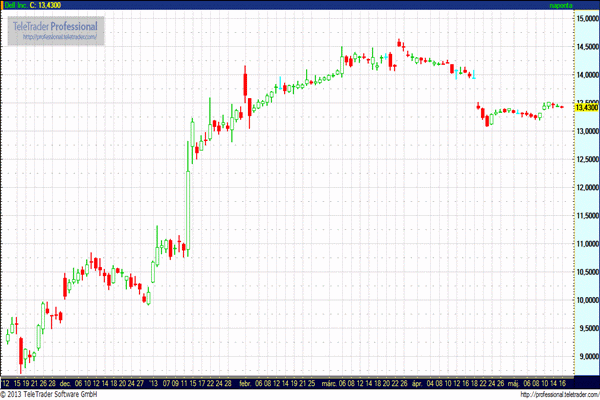Viewport: 600px width, 400px height.
Task: Select the '13 year marker on the date axis
Action: 153,383
